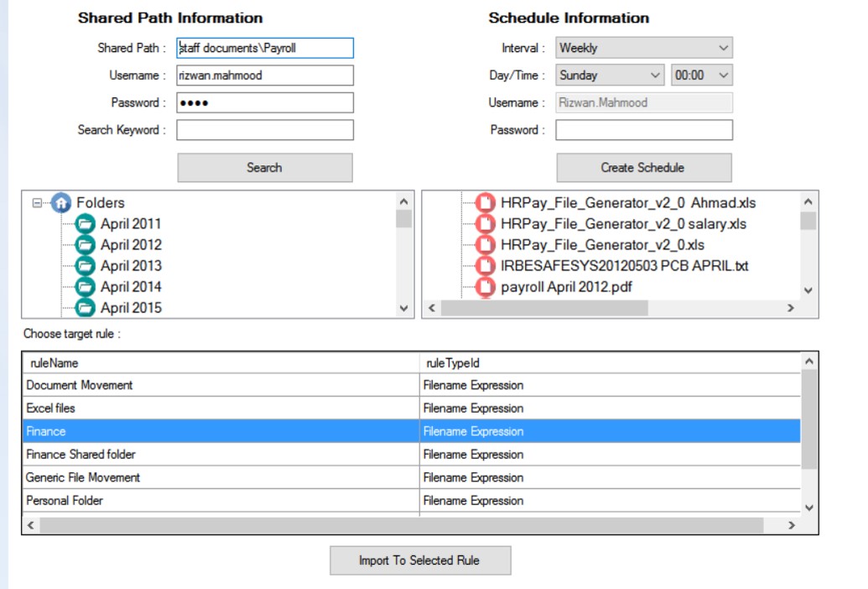
Task: Click the file icon for HRPay_File_Generator_v2_0 salary.xls
Action: 486,224
